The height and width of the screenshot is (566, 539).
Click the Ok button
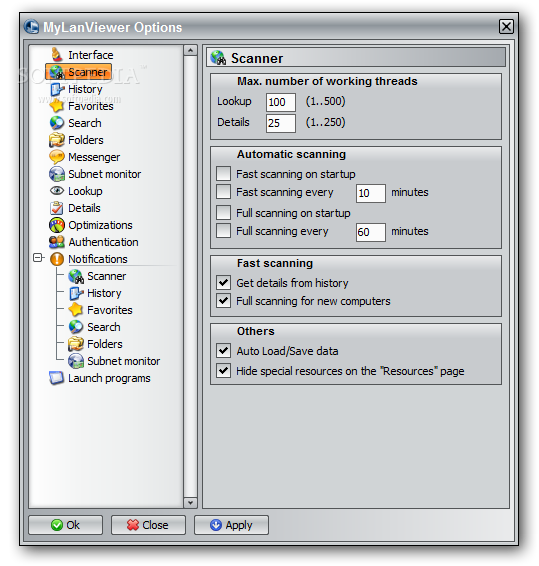[65, 525]
